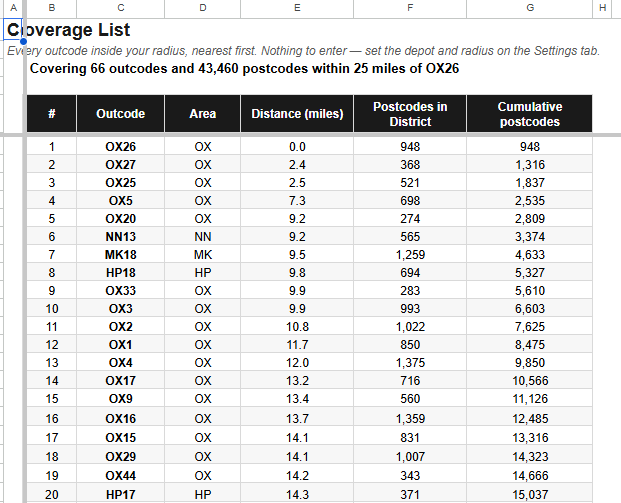Select the OX2 outcode cell
The height and width of the screenshot is (503, 621).
(120, 327)
